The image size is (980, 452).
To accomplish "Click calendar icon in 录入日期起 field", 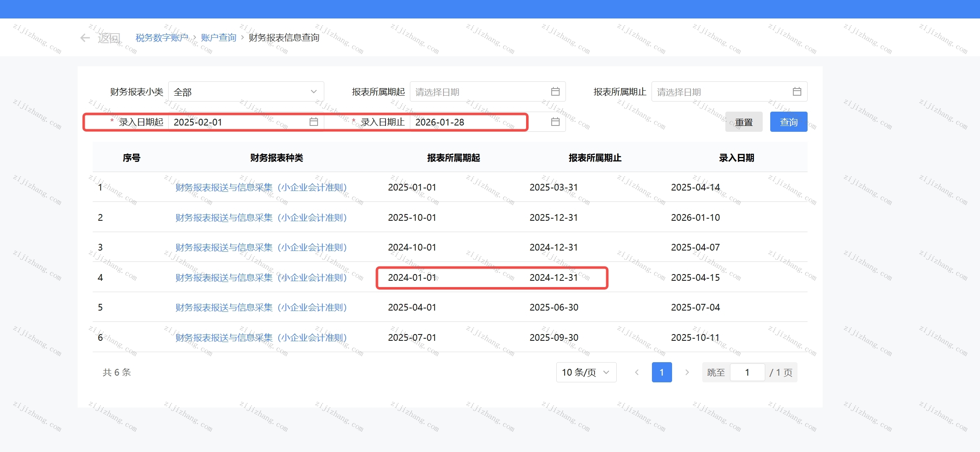I will [x=313, y=122].
